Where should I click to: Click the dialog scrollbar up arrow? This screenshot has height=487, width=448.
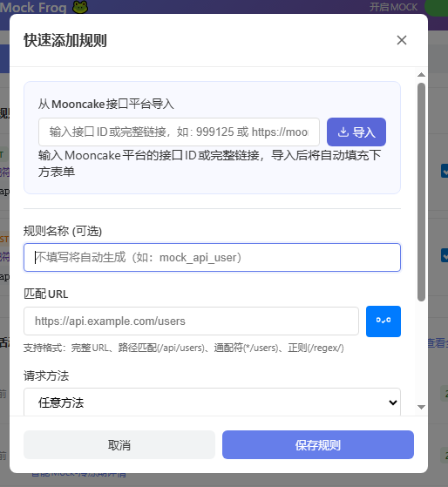click(421, 75)
